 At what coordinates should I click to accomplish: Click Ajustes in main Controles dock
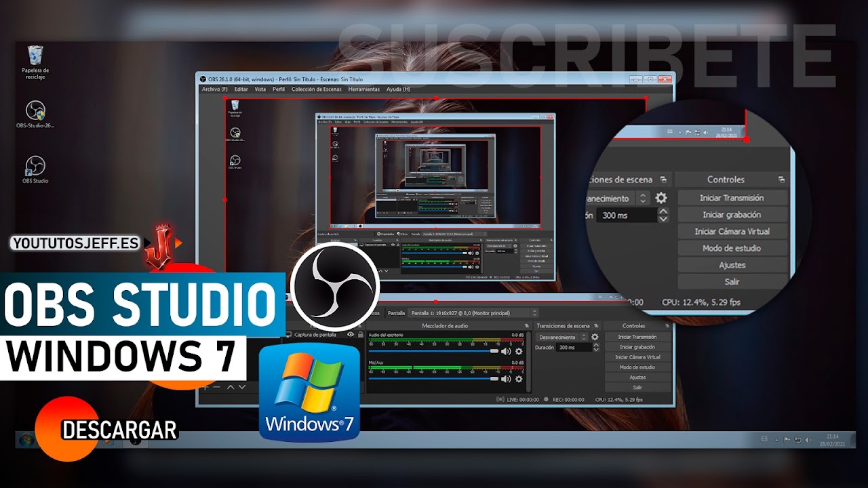(x=637, y=378)
